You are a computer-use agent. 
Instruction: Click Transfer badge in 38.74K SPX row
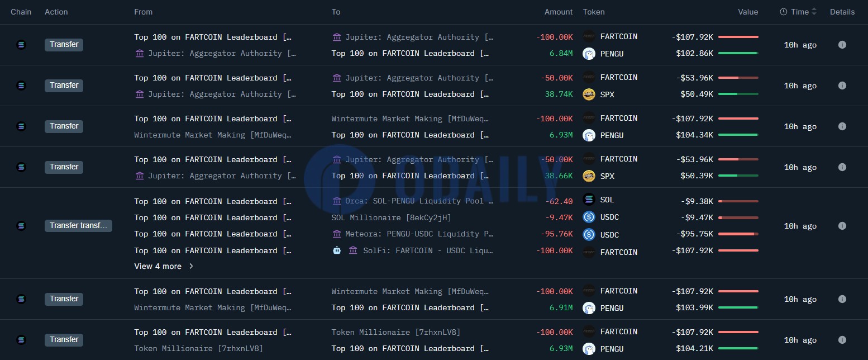point(64,86)
